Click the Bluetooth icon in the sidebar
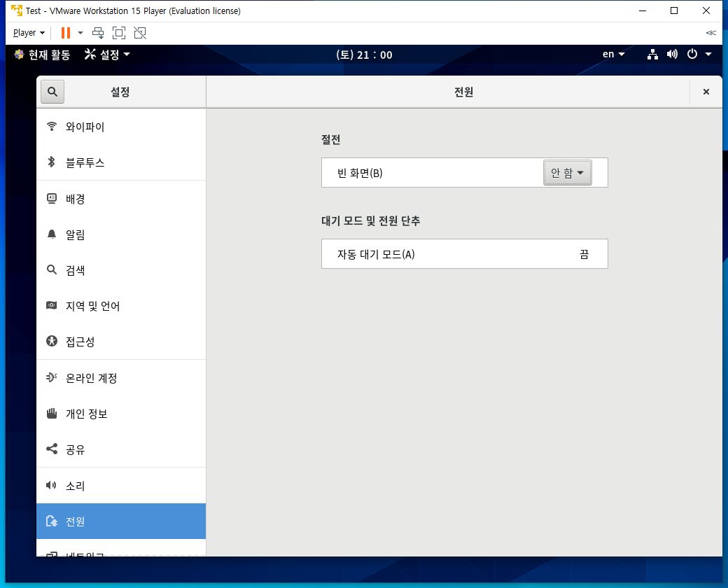Image resolution: width=728 pixels, height=588 pixels. [x=52, y=162]
